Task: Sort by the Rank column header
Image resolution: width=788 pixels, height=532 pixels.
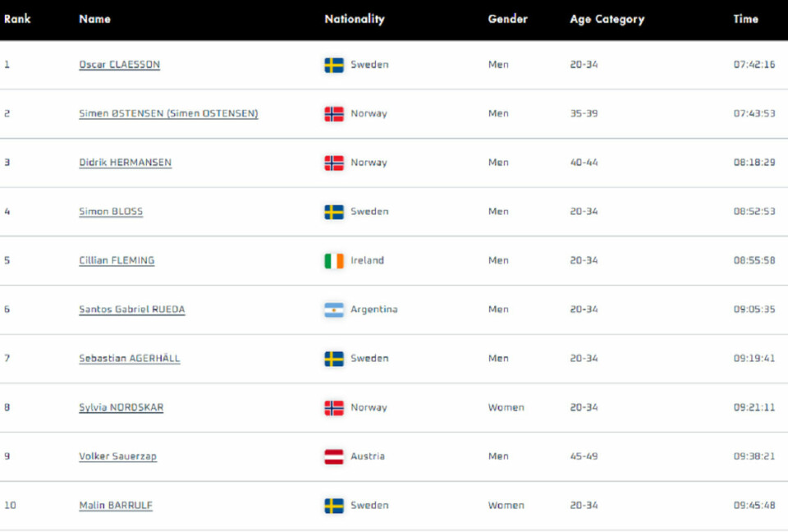Action: point(17,19)
